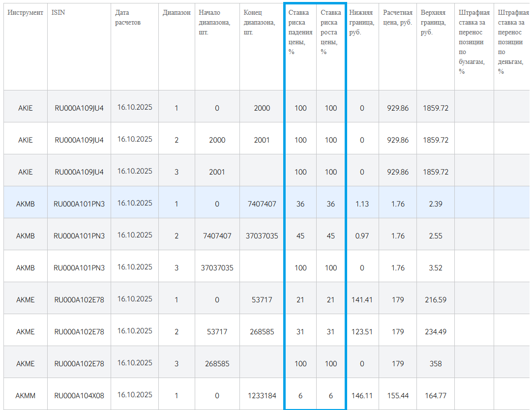Click the upper bound value 358
Screen dimensions: 532x410
point(435,363)
